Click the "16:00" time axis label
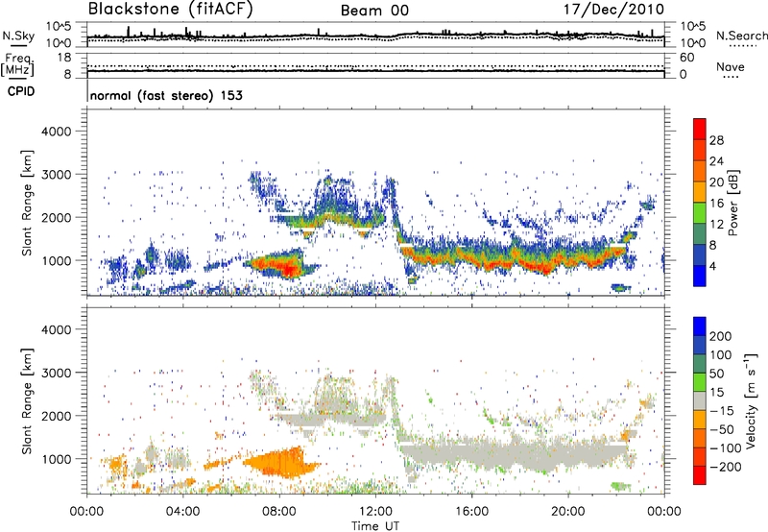Screen dimensions: 768x532 471,512
